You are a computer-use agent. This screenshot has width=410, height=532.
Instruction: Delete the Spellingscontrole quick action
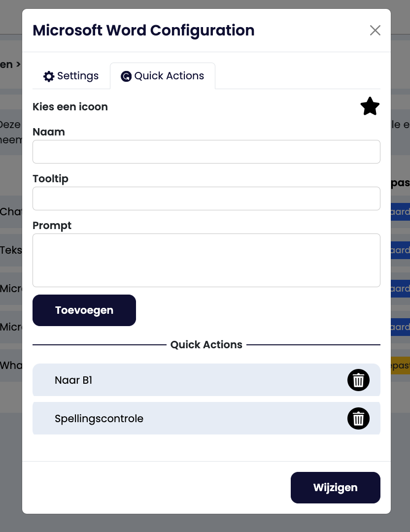359,419
